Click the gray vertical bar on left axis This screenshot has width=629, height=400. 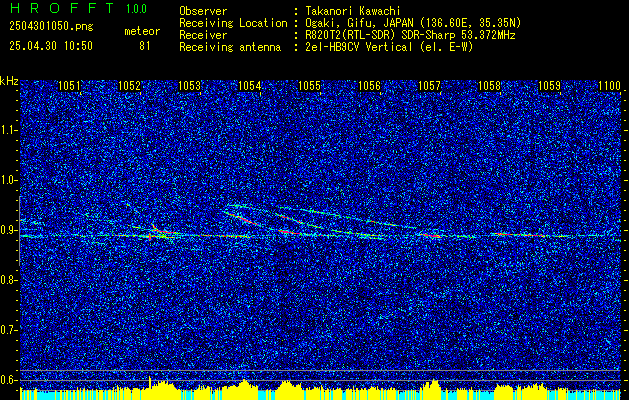coord(20,231)
